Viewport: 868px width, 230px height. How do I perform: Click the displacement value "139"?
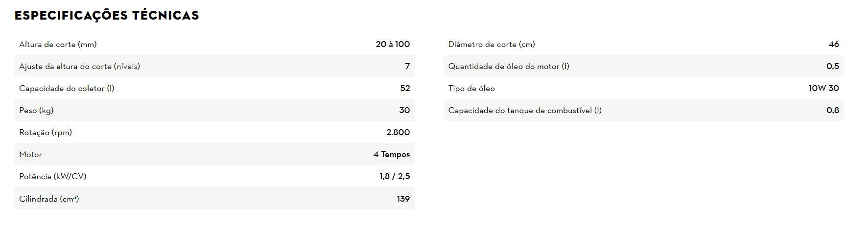[403, 199]
